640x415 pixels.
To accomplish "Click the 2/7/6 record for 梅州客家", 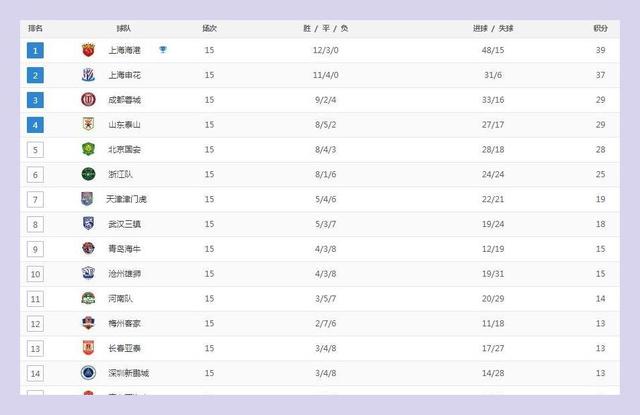I will pyautogui.click(x=325, y=324).
